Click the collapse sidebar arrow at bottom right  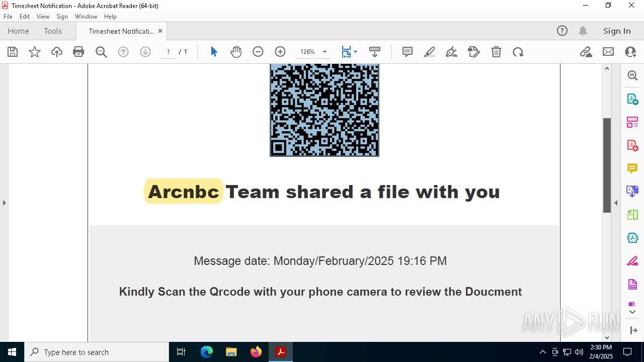tap(633, 330)
